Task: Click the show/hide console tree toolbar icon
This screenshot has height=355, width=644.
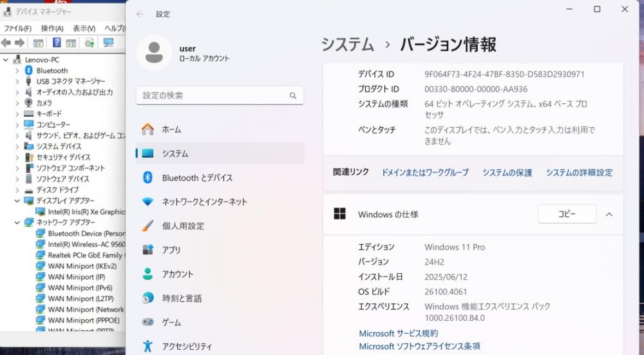Action: click(x=38, y=43)
